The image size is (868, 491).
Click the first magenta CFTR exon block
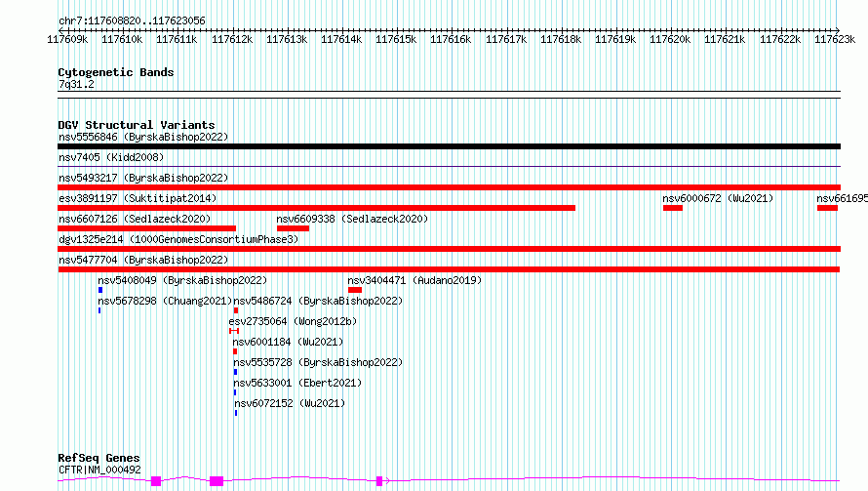(x=156, y=481)
